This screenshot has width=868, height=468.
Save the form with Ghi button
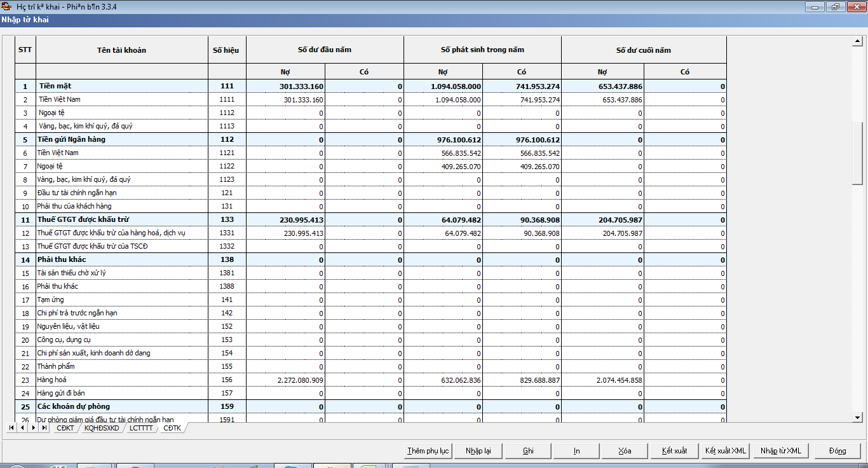click(527, 451)
